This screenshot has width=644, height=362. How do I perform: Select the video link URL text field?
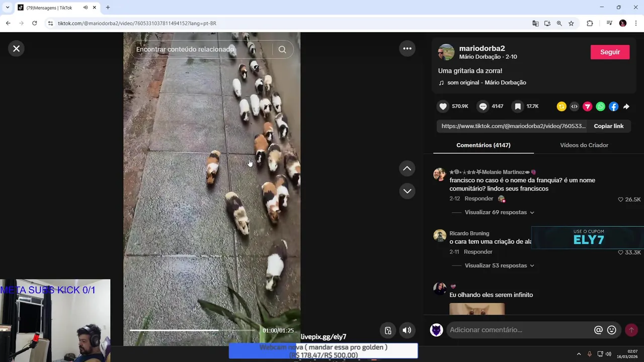click(513, 126)
